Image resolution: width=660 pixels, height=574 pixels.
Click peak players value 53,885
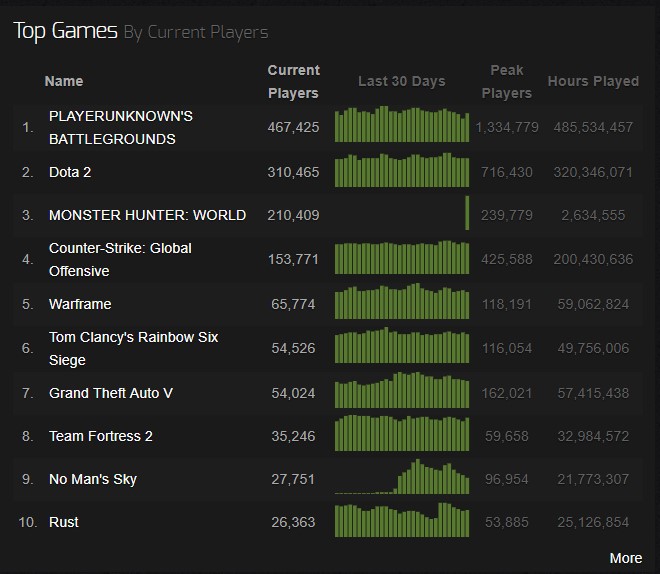[507, 522]
